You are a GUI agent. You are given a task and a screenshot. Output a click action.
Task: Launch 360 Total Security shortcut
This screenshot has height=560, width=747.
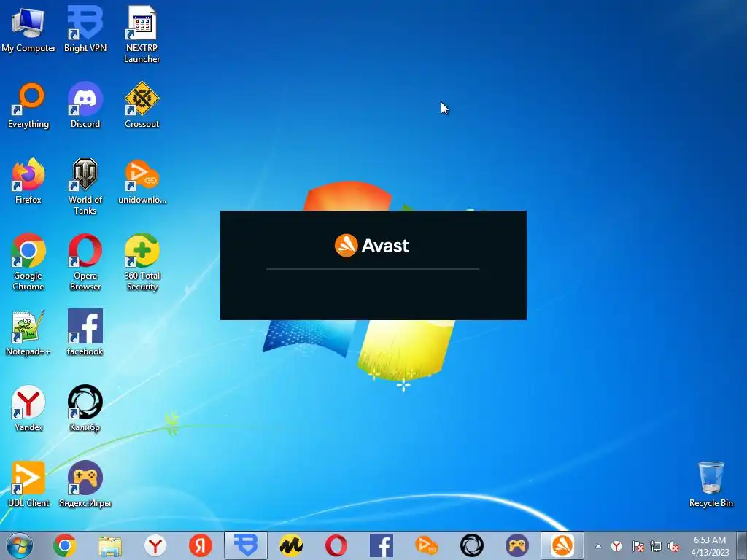142,262
